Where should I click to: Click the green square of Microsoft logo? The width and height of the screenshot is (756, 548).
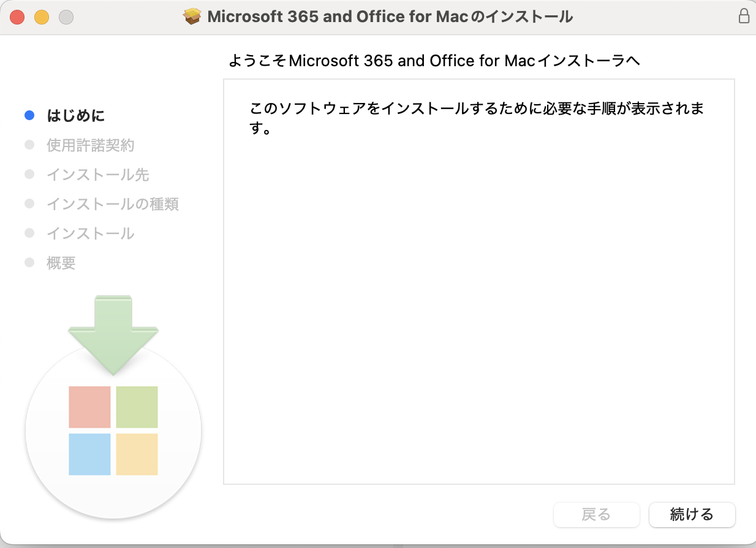(137, 407)
